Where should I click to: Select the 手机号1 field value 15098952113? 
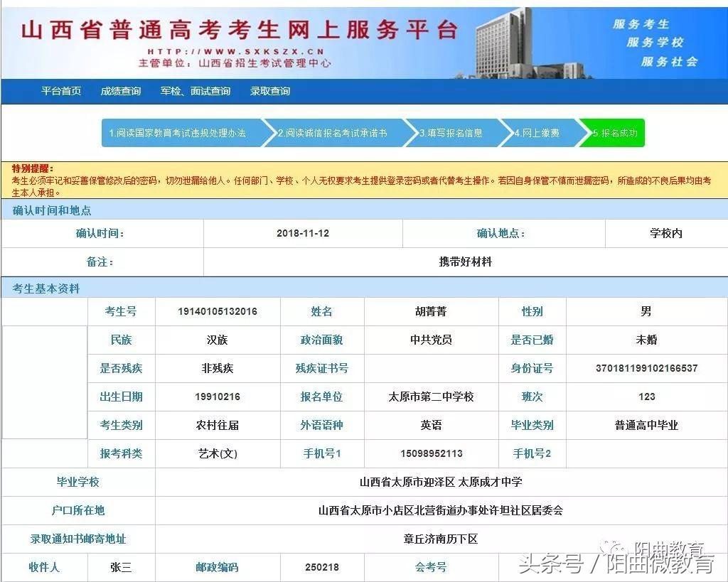click(x=433, y=453)
